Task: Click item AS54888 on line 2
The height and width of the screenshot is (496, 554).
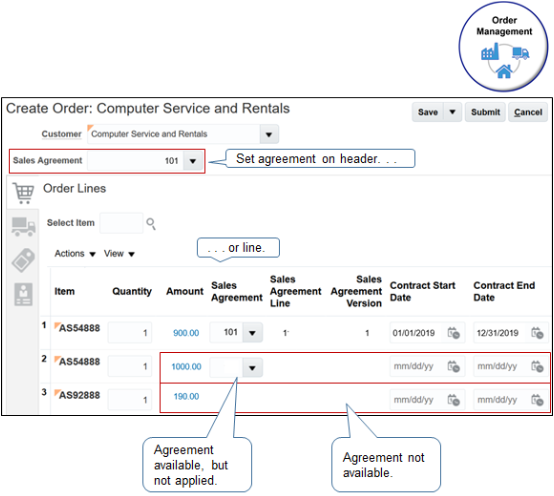Action: coord(79,362)
